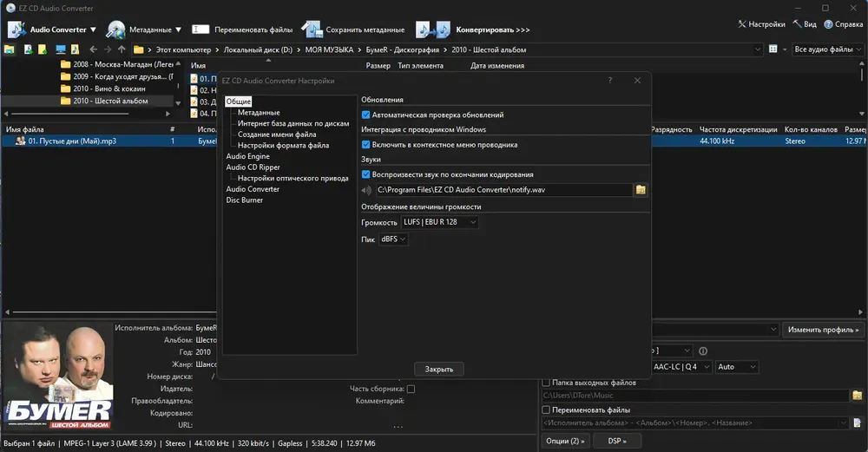Click the Опции (2) button
The height and width of the screenshot is (452, 868).
(565, 441)
